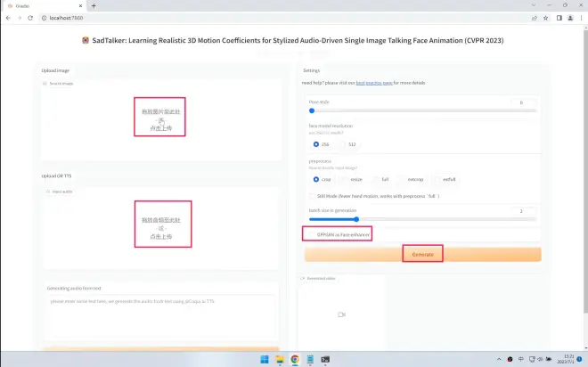Viewport: 588px width, 367px height.
Task: Click the browser back arrow
Action: pos(8,18)
